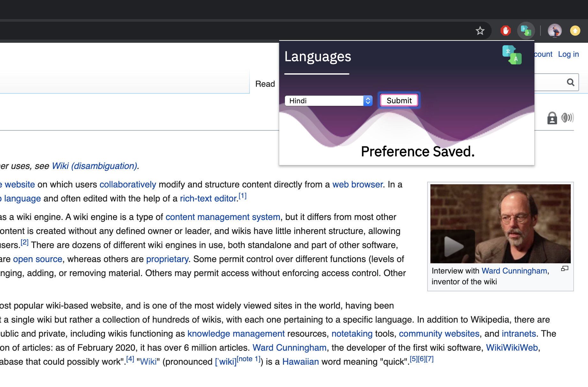Open the rich-text editor link
This screenshot has height=387, width=588.
[208, 199]
